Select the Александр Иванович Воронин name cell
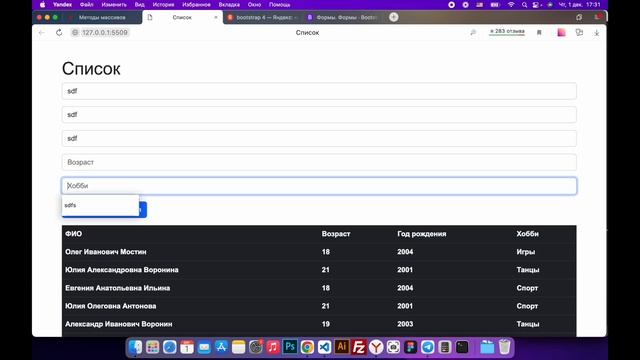 click(x=119, y=324)
